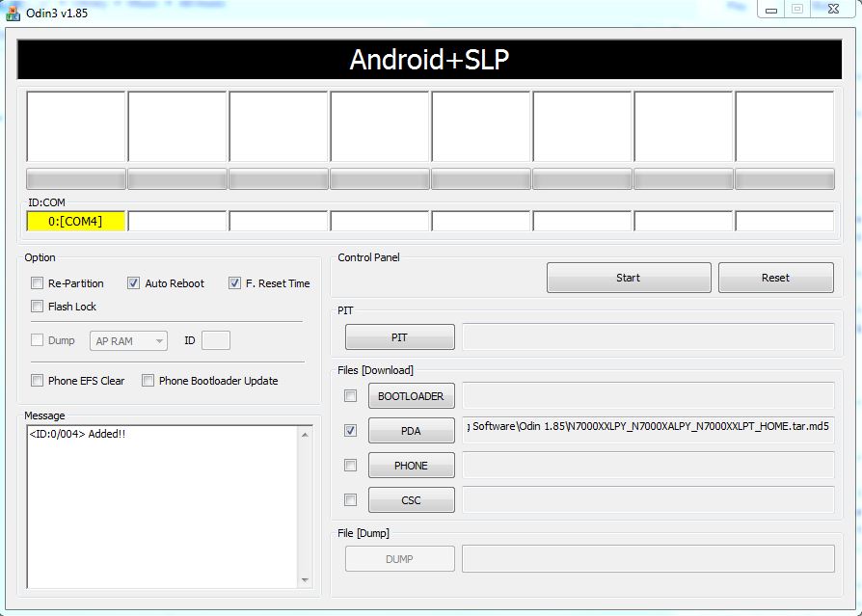This screenshot has width=862, height=616.
Task: Click the PHONE file button
Action: point(411,466)
